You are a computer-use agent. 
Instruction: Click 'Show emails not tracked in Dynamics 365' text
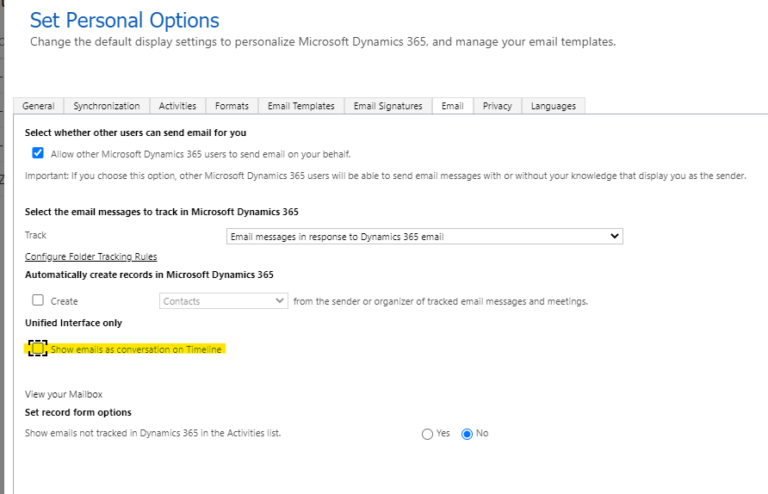[153, 433]
